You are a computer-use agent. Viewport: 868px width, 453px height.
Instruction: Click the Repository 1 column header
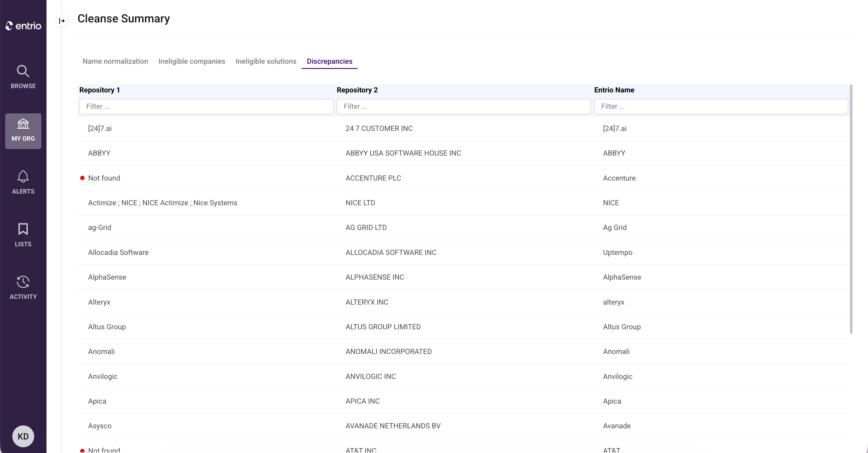coord(99,90)
